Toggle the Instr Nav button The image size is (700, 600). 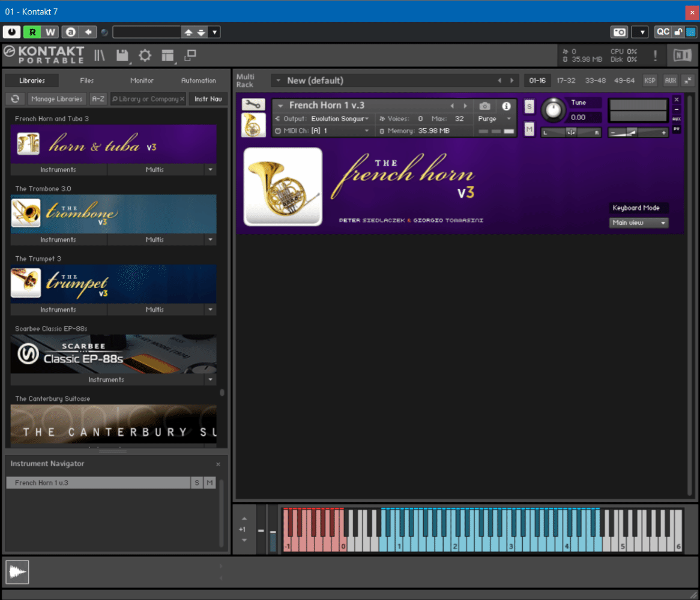(x=208, y=98)
